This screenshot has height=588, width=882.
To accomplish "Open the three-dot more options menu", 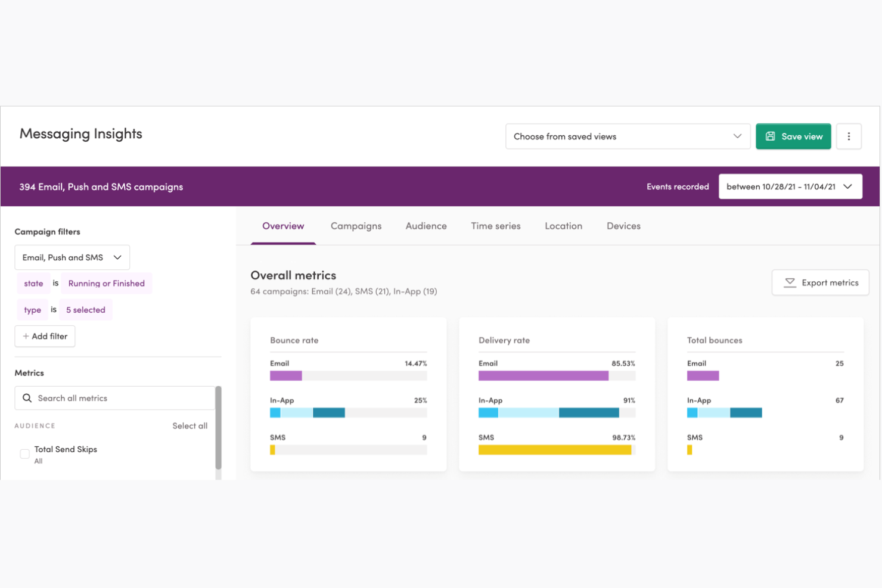I will (849, 136).
